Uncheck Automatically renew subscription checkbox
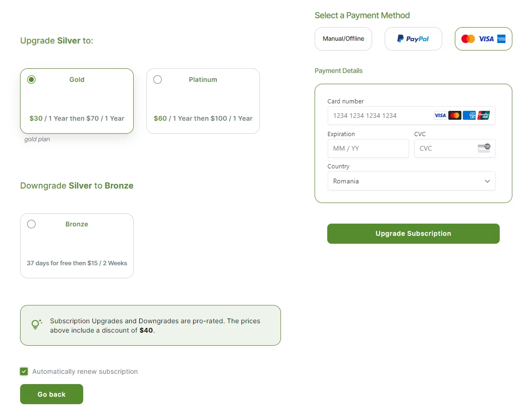532x414 pixels. 24,371
